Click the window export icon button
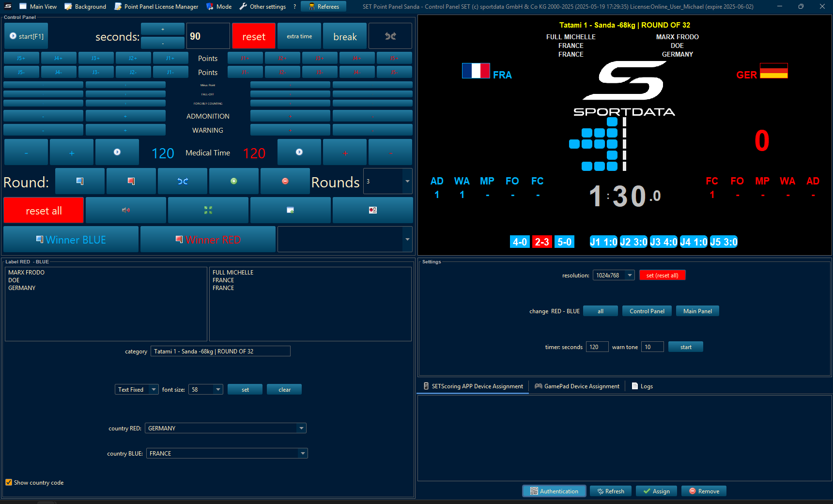The image size is (833, 504). coord(291,210)
